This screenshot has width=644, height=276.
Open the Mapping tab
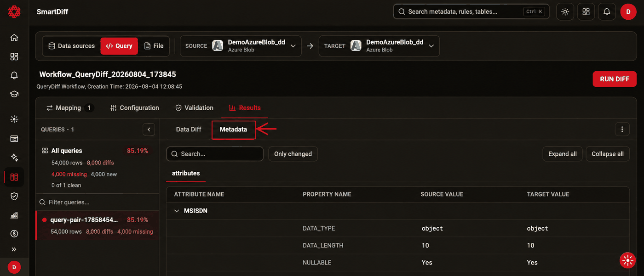pyautogui.click(x=69, y=108)
